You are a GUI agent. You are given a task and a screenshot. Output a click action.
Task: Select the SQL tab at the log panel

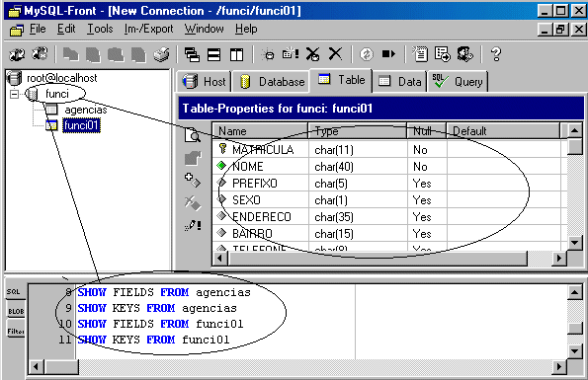15,291
